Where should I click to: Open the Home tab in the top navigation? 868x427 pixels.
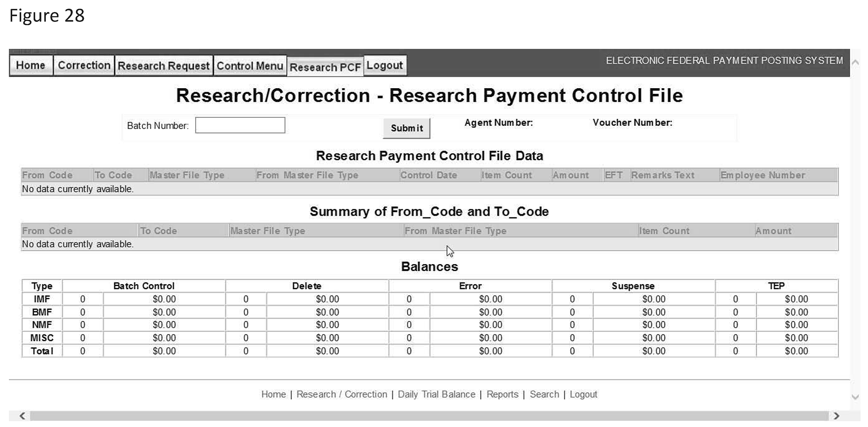[x=31, y=65]
